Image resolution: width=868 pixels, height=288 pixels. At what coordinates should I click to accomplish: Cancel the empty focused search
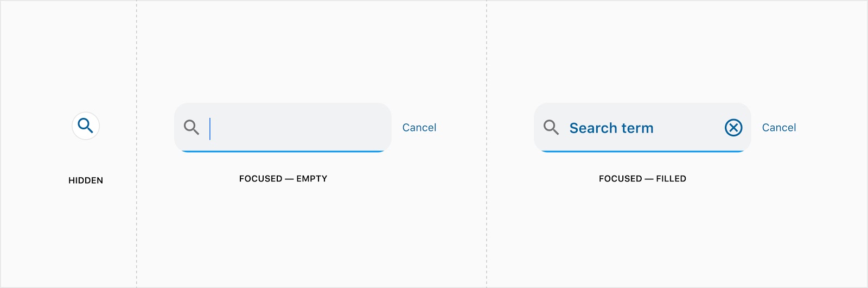tap(419, 128)
